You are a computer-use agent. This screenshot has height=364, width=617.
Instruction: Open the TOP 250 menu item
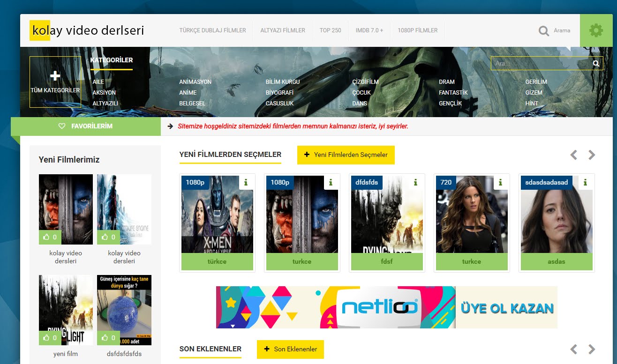tap(331, 30)
